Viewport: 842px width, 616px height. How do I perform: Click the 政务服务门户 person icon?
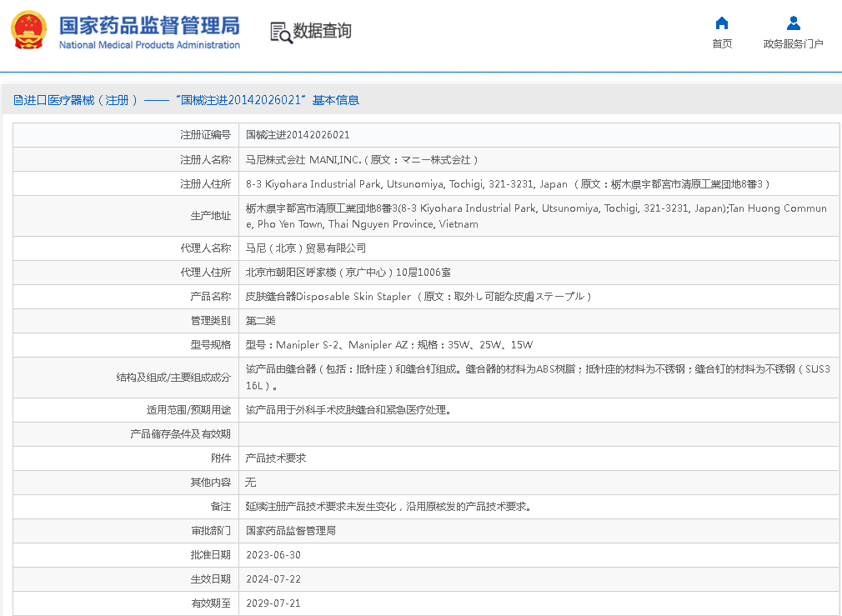tap(793, 23)
